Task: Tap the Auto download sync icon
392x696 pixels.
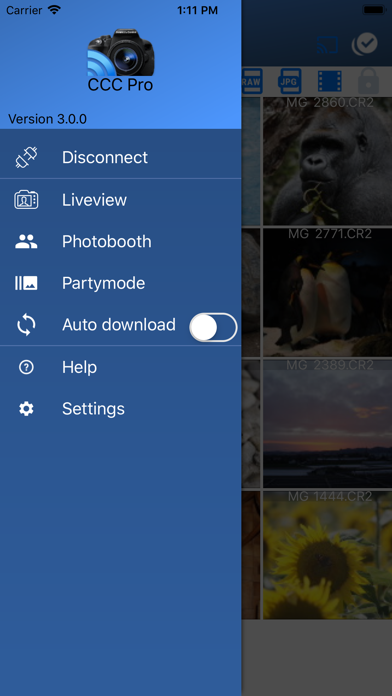Action: pos(26,325)
